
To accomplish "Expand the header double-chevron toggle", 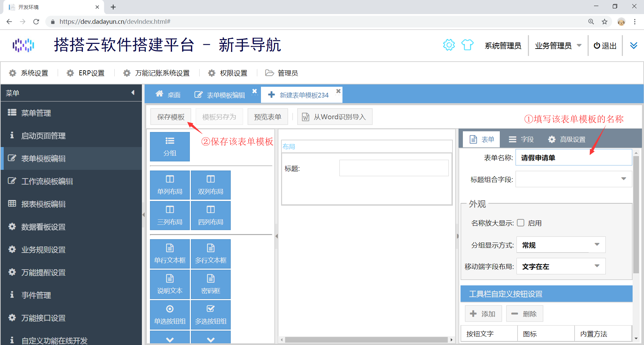I will click(634, 46).
